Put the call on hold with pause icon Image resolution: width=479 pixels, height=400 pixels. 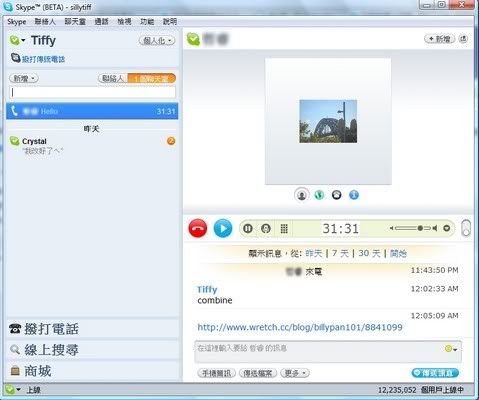pyautogui.click(x=248, y=229)
